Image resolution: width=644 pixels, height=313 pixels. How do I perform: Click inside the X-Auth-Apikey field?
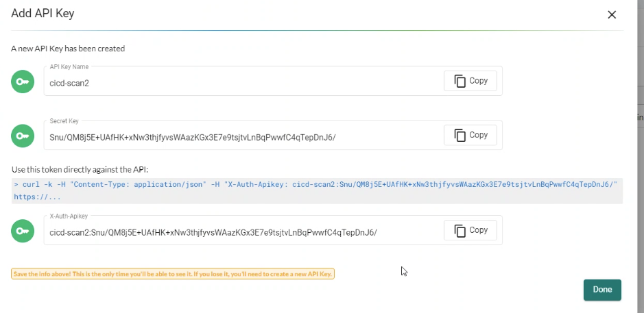pyautogui.click(x=240, y=232)
